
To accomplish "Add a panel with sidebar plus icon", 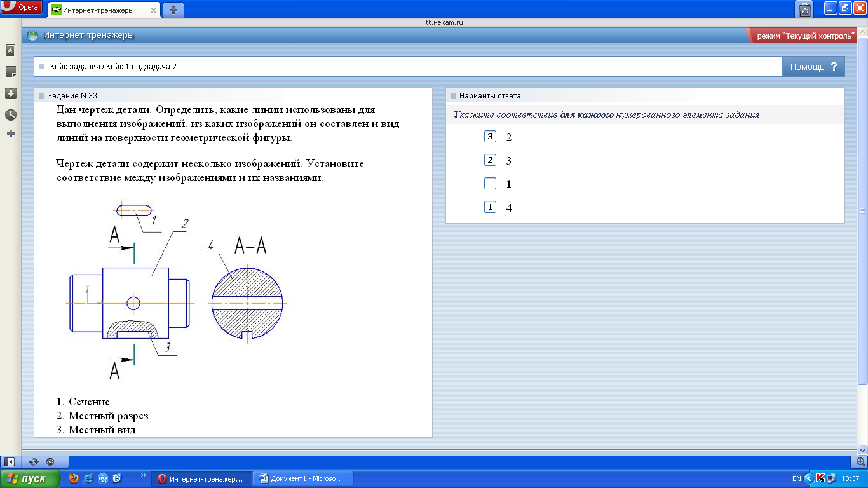I will coord(10,133).
